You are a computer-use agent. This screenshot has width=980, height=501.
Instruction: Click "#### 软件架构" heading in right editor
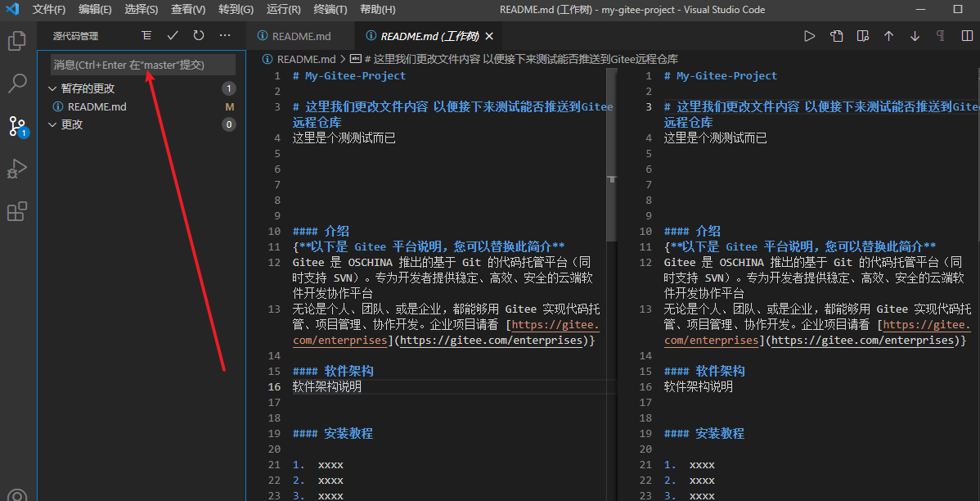(x=704, y=372)
